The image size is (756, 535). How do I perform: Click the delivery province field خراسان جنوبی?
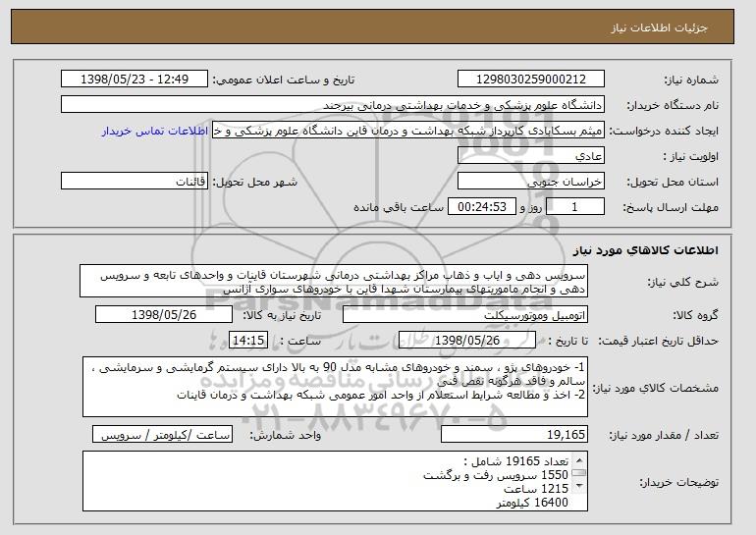tap(531, 182)
